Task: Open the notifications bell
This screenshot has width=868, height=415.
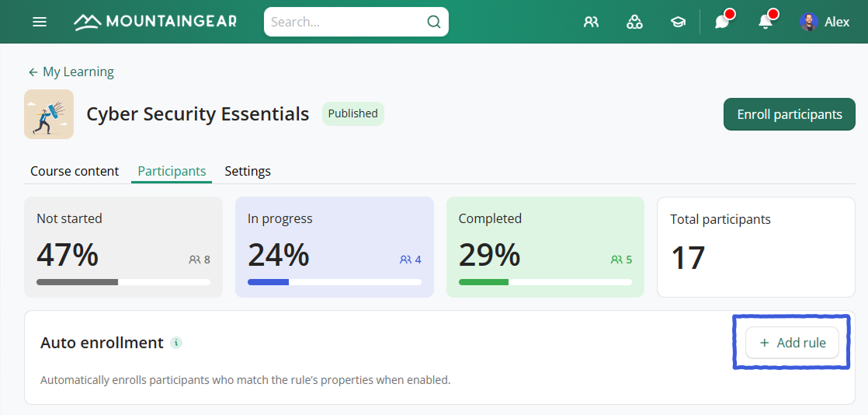Action: pos(766,22)
